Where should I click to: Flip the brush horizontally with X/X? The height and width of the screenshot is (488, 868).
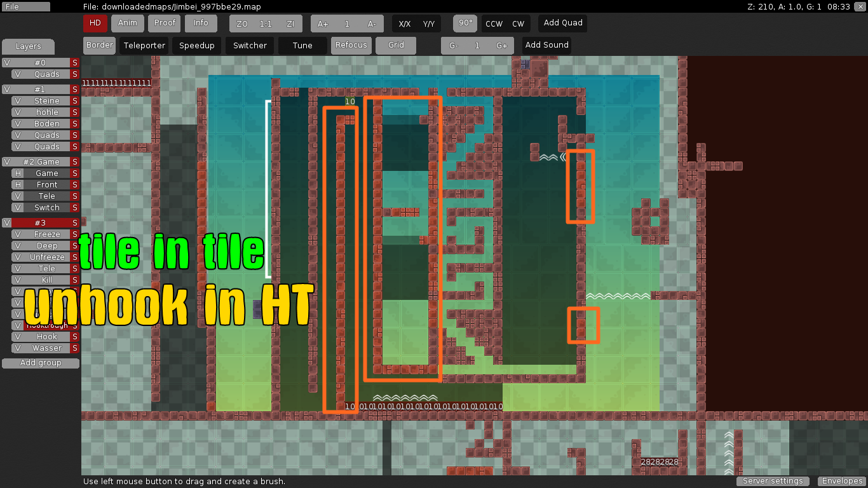point(405,23)
